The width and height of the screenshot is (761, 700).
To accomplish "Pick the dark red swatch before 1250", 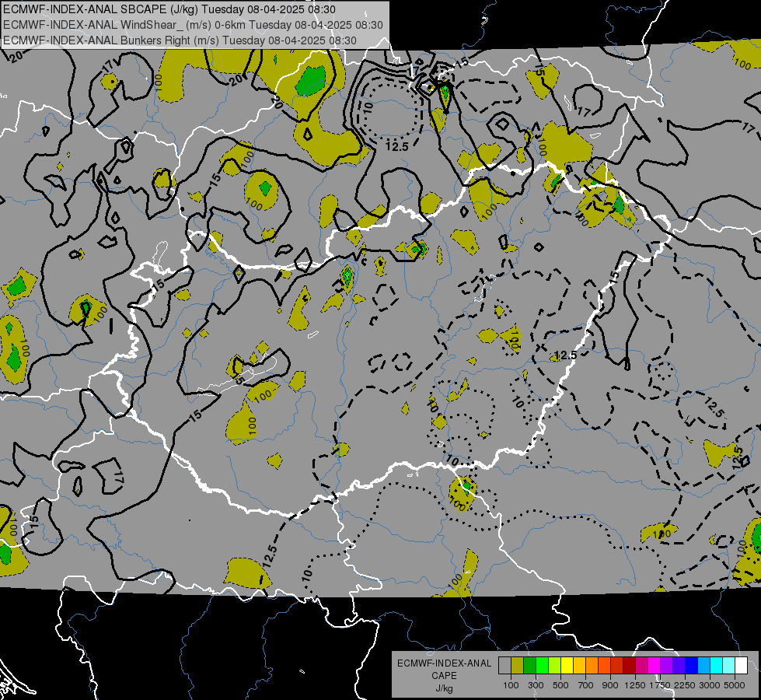I will pos(630,665).
